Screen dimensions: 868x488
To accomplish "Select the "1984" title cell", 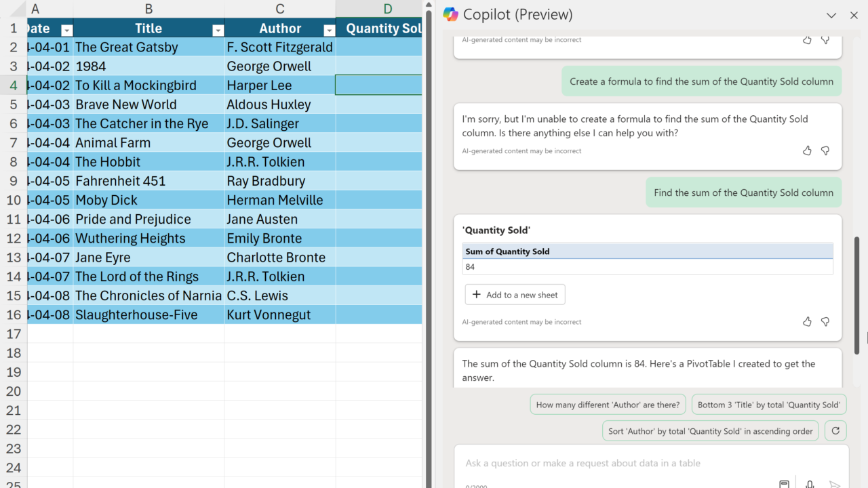I will coord(149,66).
